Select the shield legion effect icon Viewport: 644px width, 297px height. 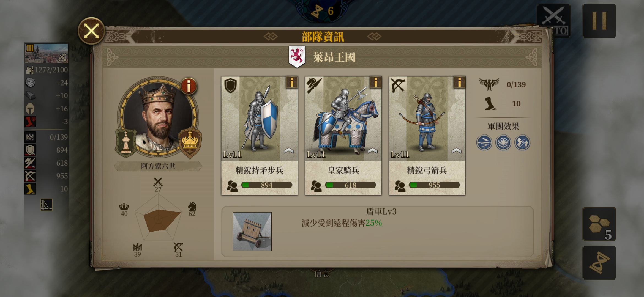click(503, 142)
